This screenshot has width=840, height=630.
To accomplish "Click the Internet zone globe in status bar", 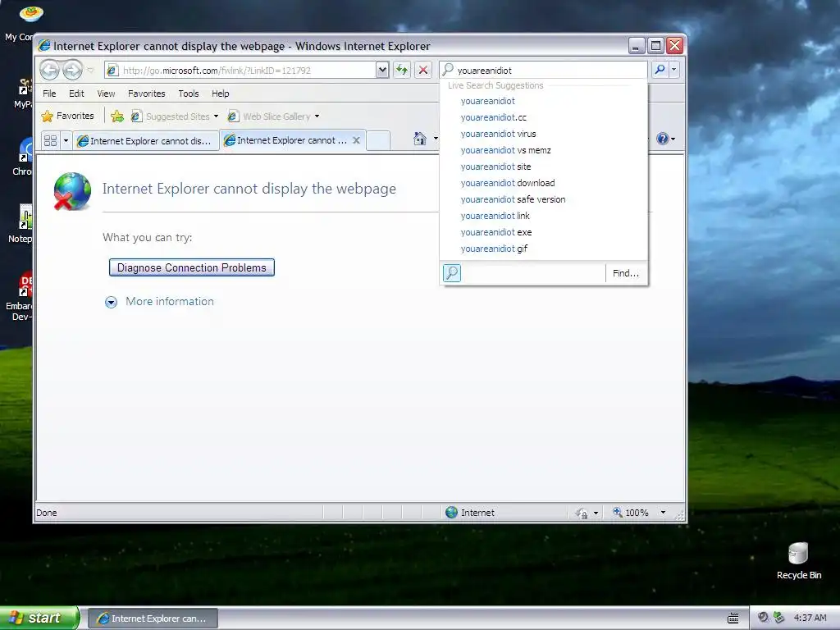I will [452, 513].
